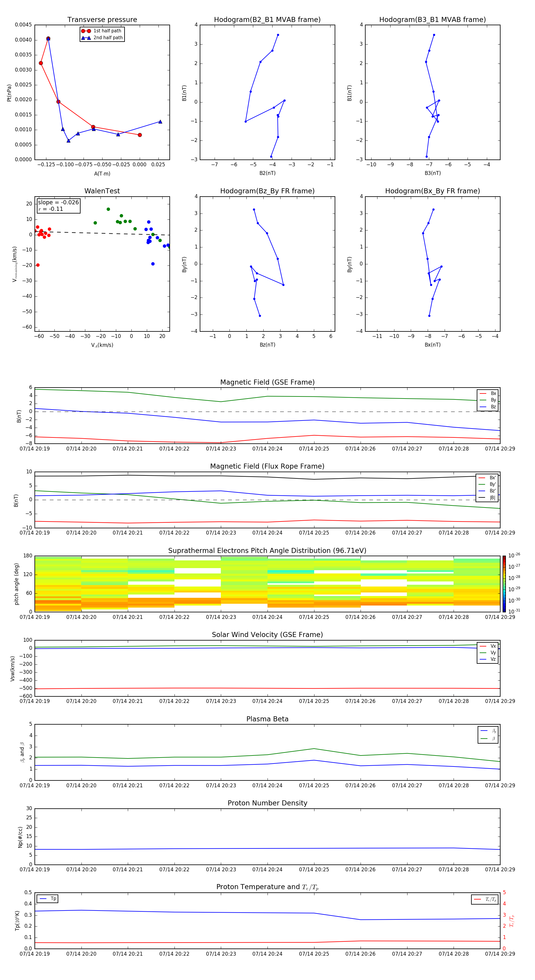Click the Solar Wind Velocity (GSE Frame) title

(267, 635)
